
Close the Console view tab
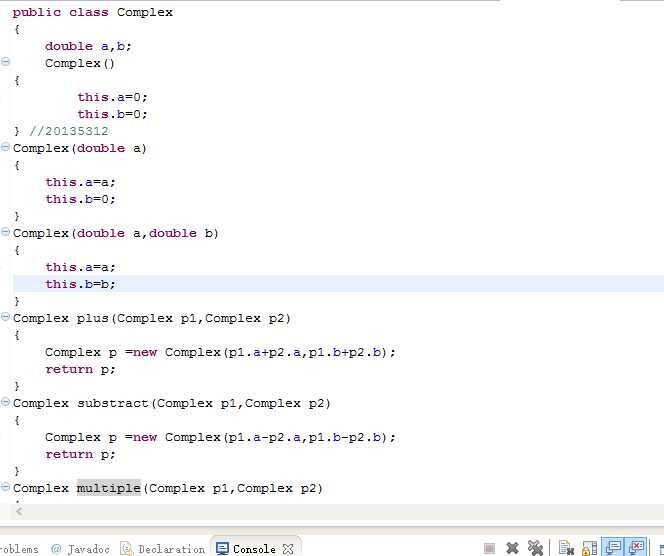[288, 549]
